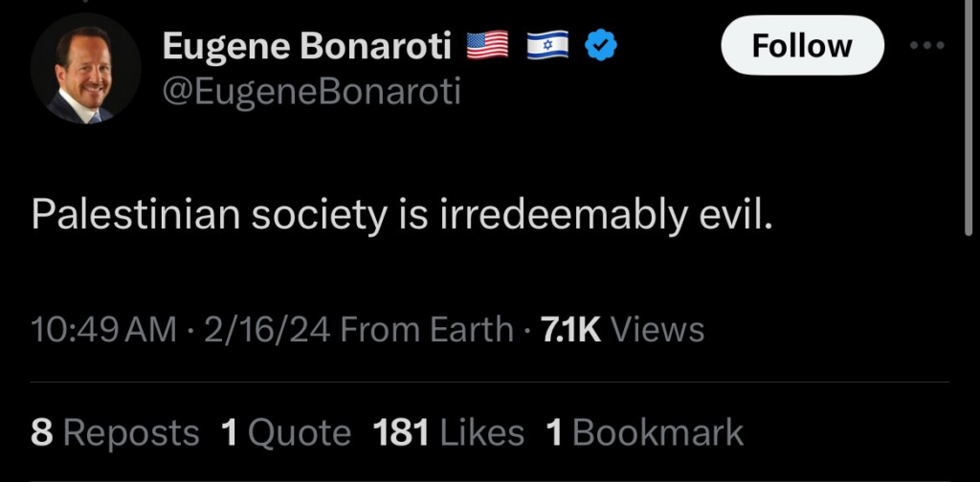Click the 1 Bookmark count
The image size is (980, 482).
pos(644,432)
